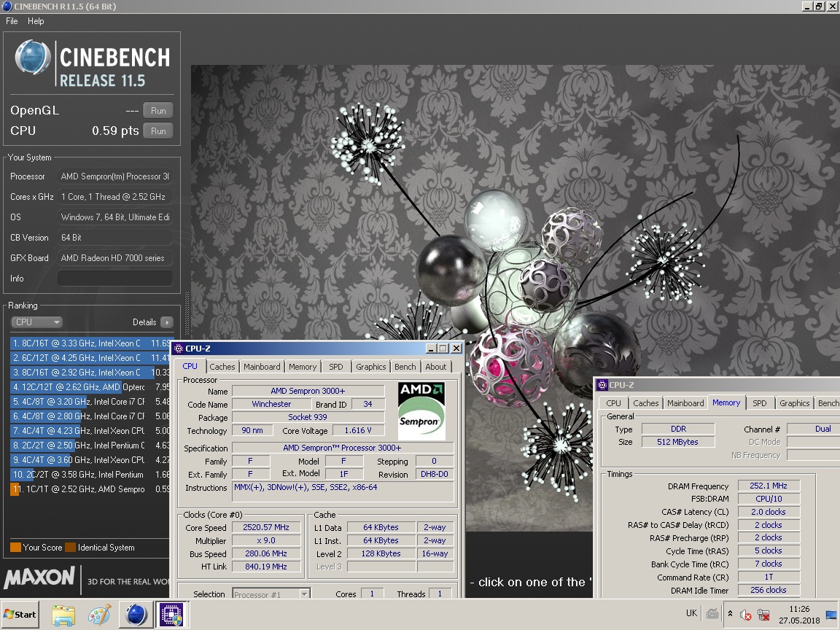Click Package value Socket 939
840x630 pixels.
pyautogui.click(x=308, y=417)
